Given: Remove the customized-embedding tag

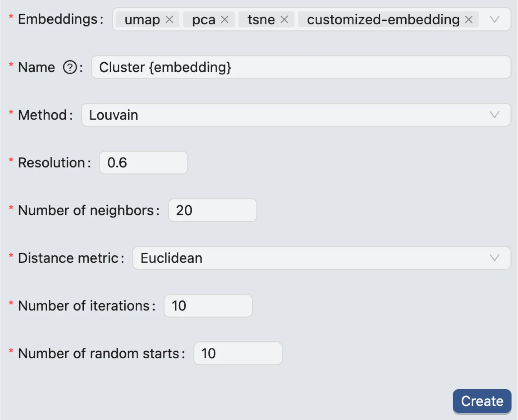Looking at the screenshot, I should click(469, 20).
